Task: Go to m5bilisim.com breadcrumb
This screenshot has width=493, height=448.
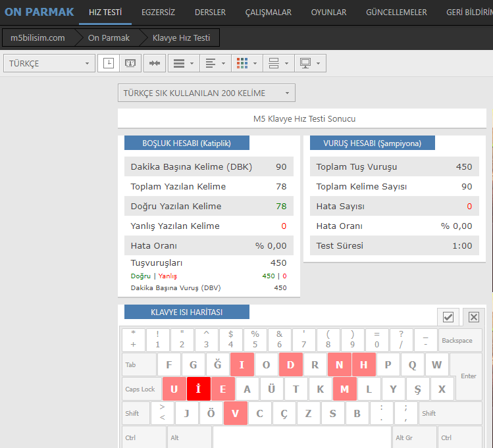Action: [38, 37]
